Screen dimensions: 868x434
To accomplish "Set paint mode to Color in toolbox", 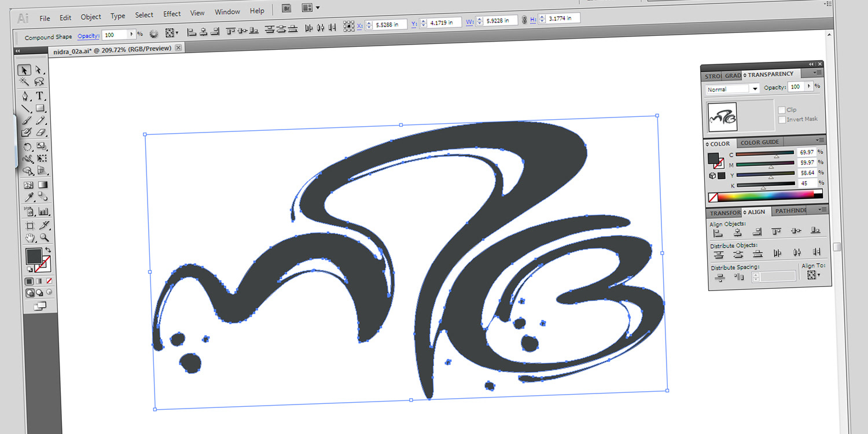I will click(30, 281).
